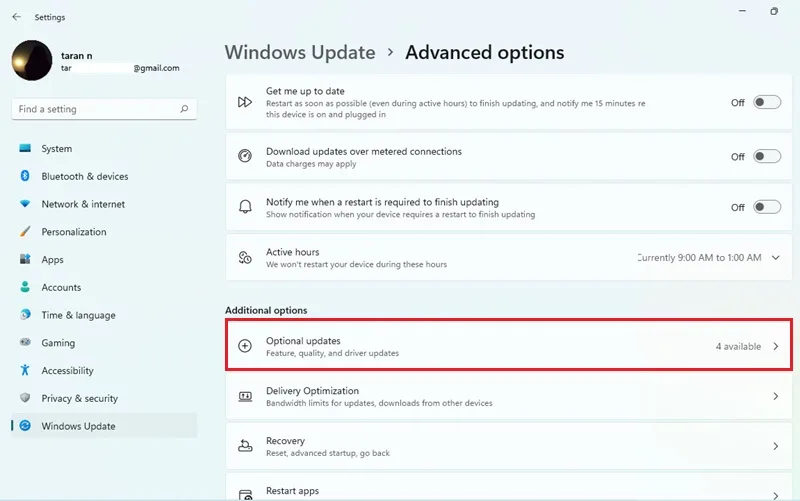This screenshot has height=501, width=800.
Task: Click the back arrow icon in Settings
Action: click(16, 17)
